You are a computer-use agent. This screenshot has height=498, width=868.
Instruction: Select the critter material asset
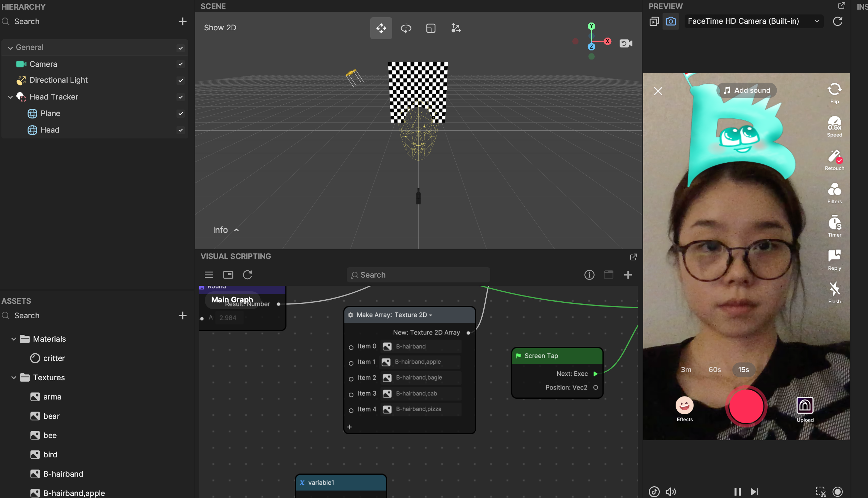click(x=54, y=358)
